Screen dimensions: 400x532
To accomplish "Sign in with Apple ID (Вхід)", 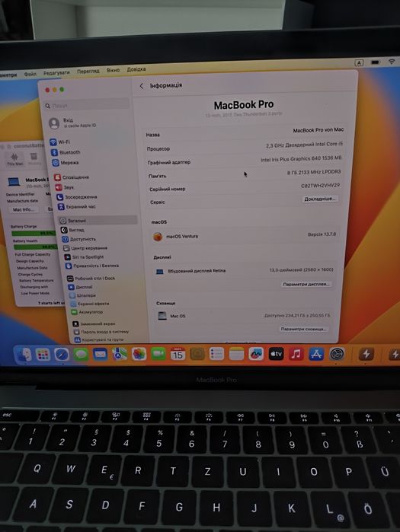I will click(72, 123).
